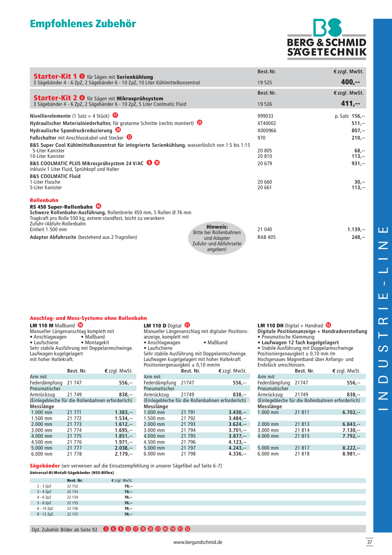The image size is (392, 555).
Task: Click the 'Opt. Zubehör Bilder ab Seite 92' label
Action: tap(64, 530)
